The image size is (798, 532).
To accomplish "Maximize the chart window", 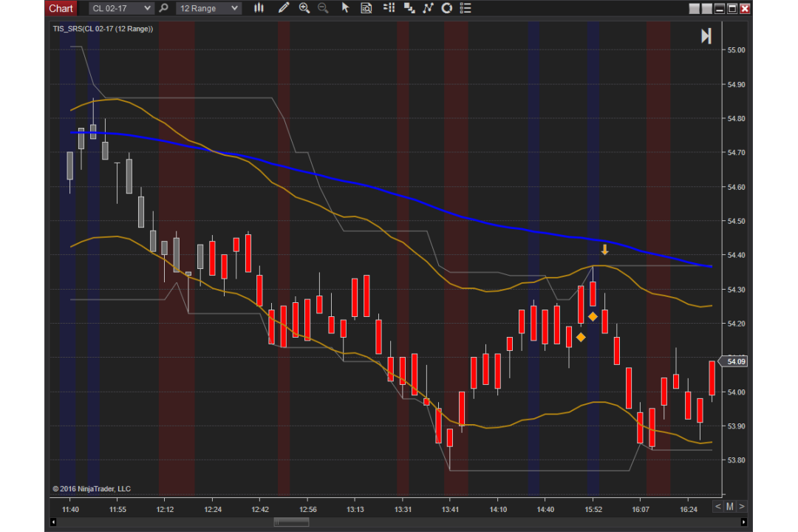I will 732,8.
